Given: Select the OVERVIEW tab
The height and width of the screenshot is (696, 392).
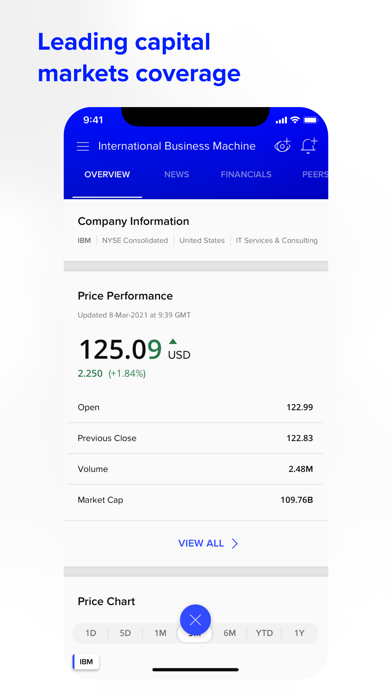Looking at the screenshot, I should click(x=107, y=174).
